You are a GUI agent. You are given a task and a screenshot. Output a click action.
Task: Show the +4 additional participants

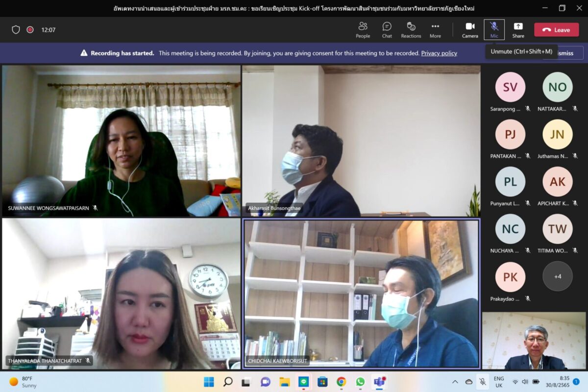click(557, 276)
